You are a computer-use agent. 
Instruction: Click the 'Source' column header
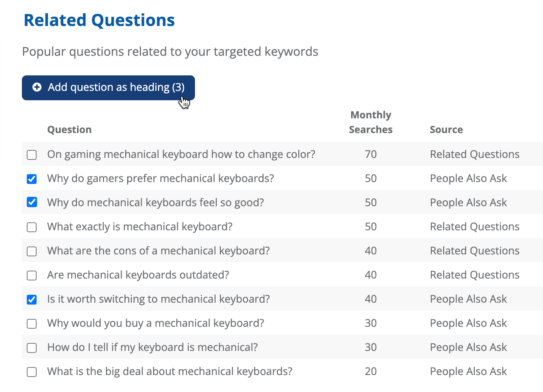click(x=446, y=130)
